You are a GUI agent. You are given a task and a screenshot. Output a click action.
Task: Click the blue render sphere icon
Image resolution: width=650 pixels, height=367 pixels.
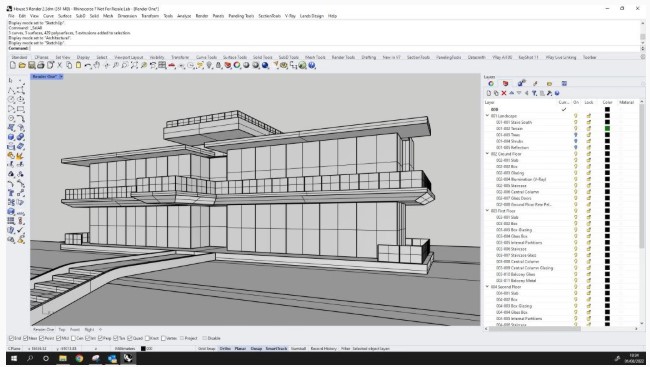pos(265,65)
